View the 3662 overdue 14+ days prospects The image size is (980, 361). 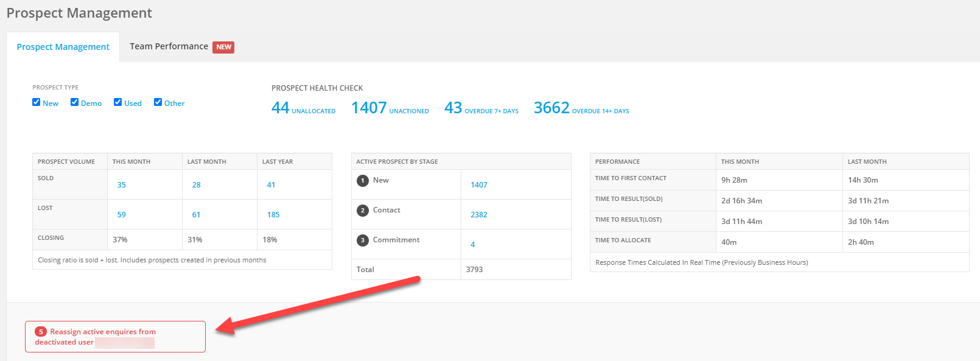(551, 108)
